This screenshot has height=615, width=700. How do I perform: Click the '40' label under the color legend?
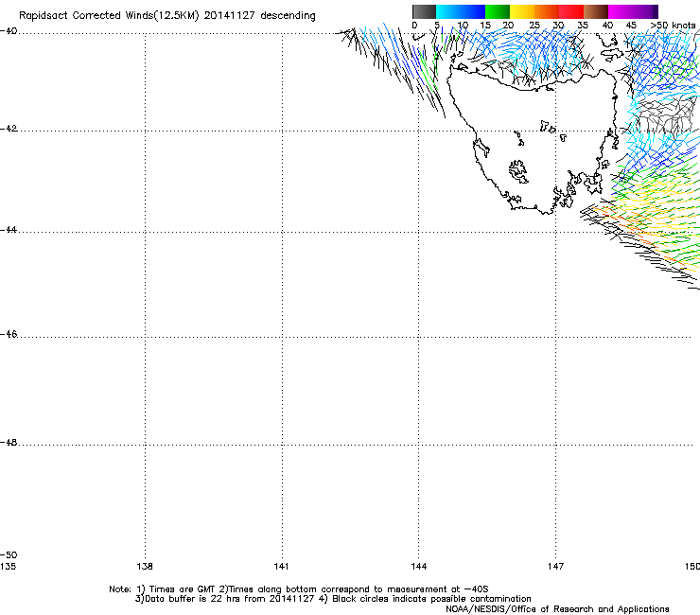pyautogui.click(x=607, y=26)
